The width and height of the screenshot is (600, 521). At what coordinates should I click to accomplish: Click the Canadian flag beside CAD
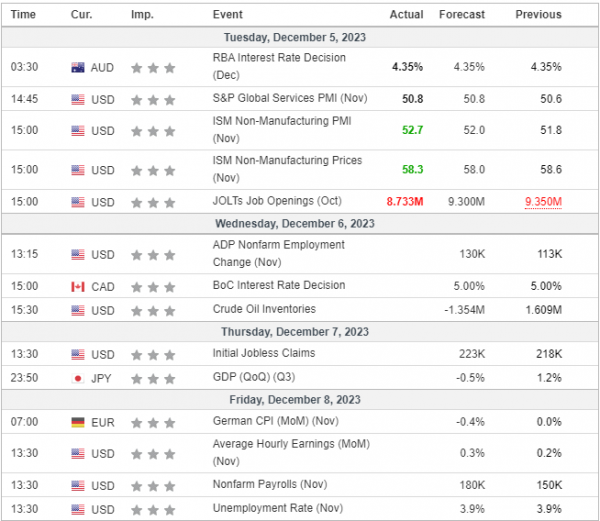(x=78, y=287)
